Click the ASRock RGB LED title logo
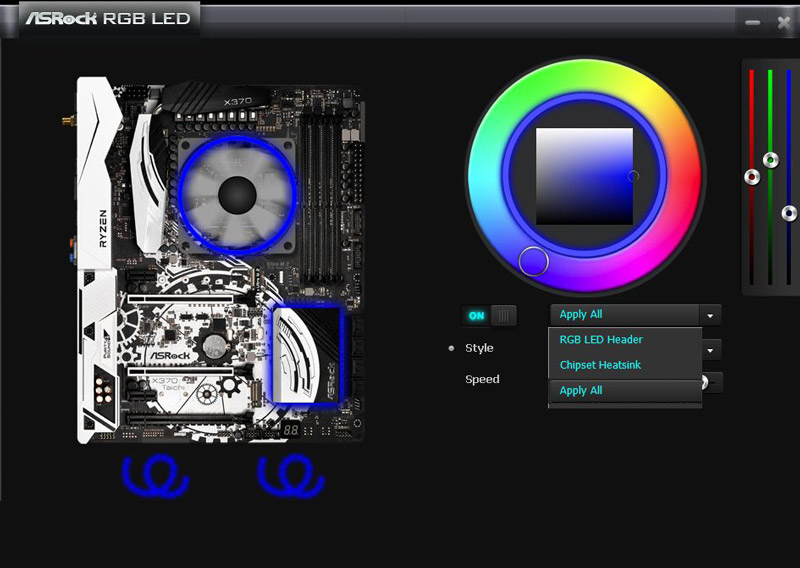Screen dimensions: 800x568 pos(108,19)
